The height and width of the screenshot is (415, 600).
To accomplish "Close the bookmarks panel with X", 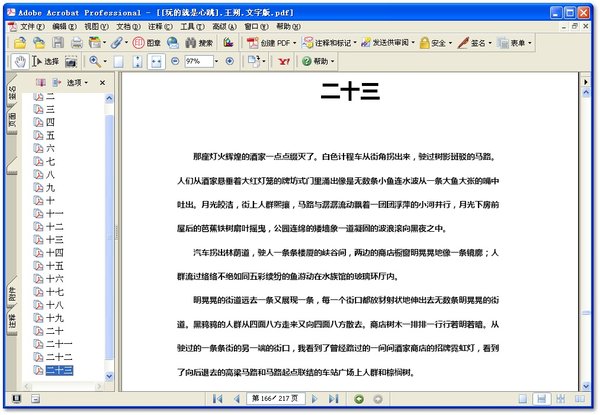I will pyautogui.click(x=102, y=82).
